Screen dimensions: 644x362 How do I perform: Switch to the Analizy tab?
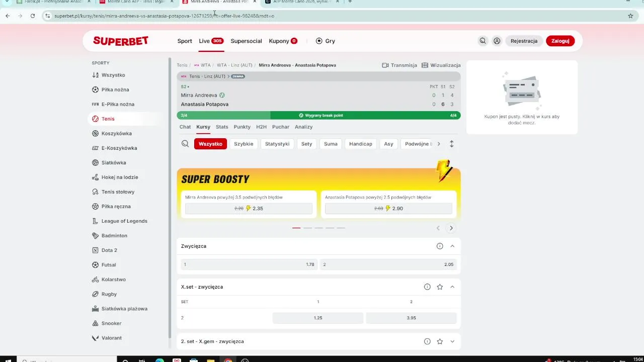coord(304,127)
